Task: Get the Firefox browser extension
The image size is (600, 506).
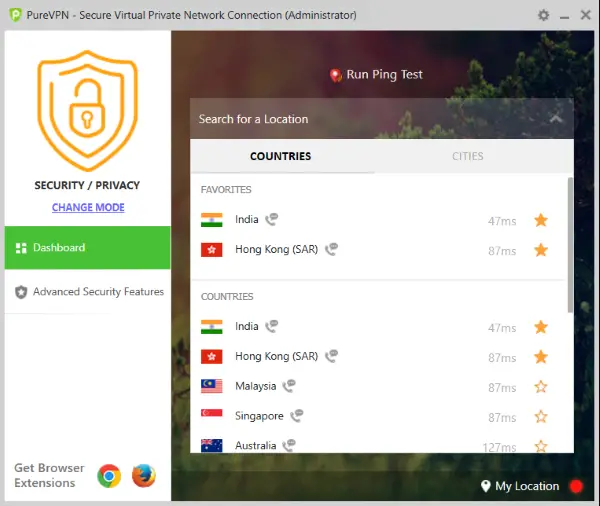Action: 144,476
